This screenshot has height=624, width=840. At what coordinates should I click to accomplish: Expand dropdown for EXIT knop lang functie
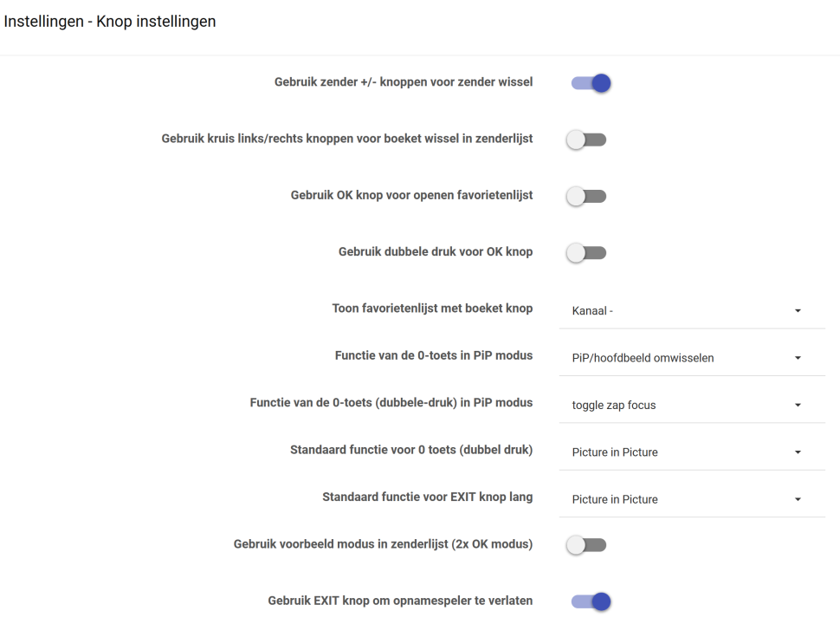[x=691, y=499]
